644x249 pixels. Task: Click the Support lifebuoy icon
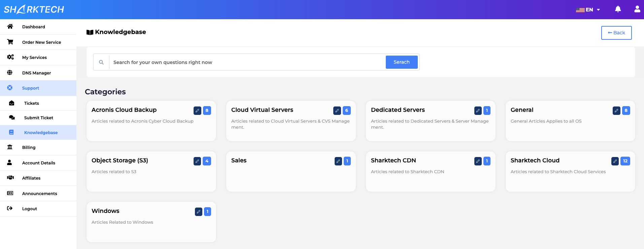coord(10,88)
